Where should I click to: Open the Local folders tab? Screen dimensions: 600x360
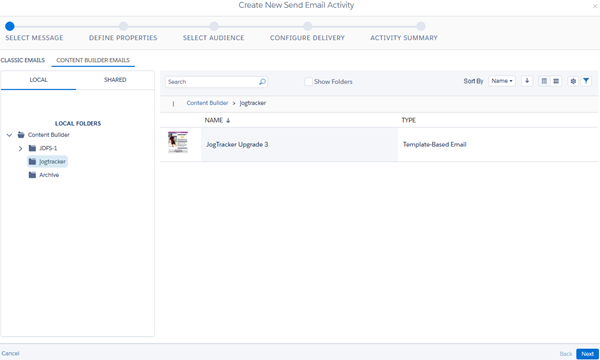coord(39,80)
